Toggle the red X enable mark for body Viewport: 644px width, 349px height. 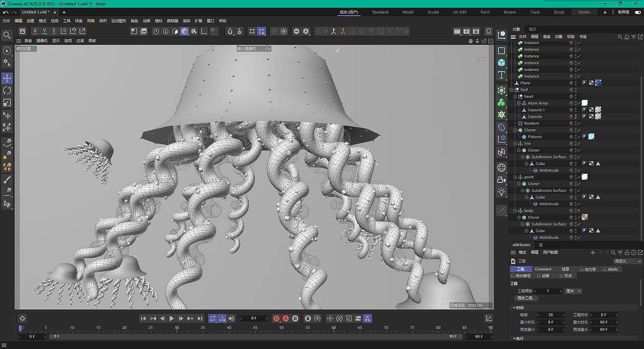[579, 211]
